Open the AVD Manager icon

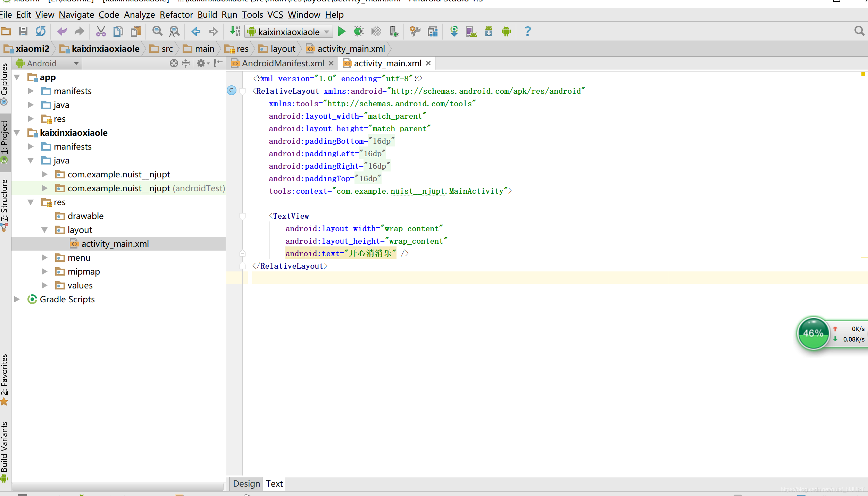(x=471, y=32)
